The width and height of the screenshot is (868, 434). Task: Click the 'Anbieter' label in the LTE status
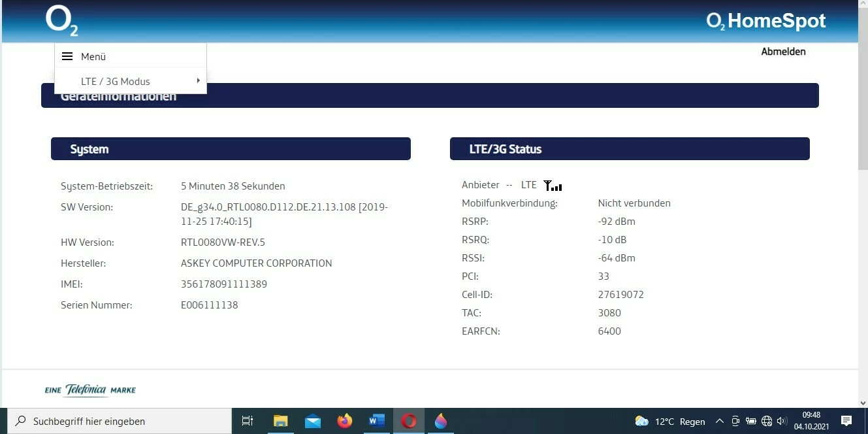click(481, 185)
